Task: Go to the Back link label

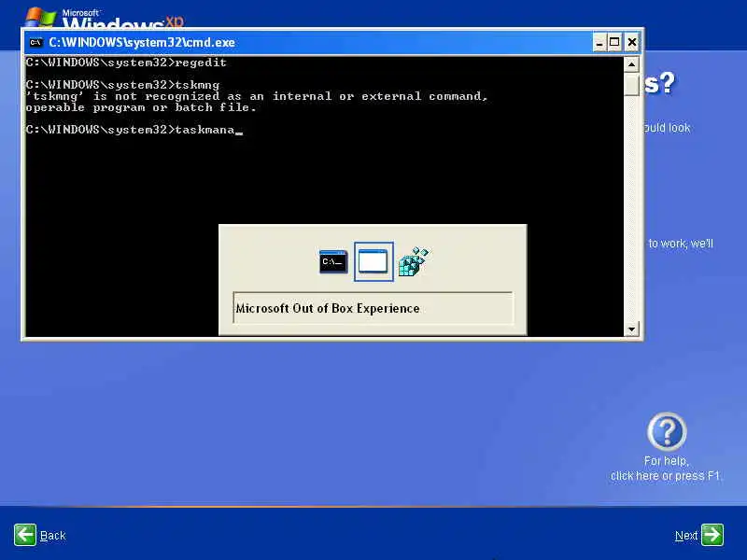Action: click(52, 536)
